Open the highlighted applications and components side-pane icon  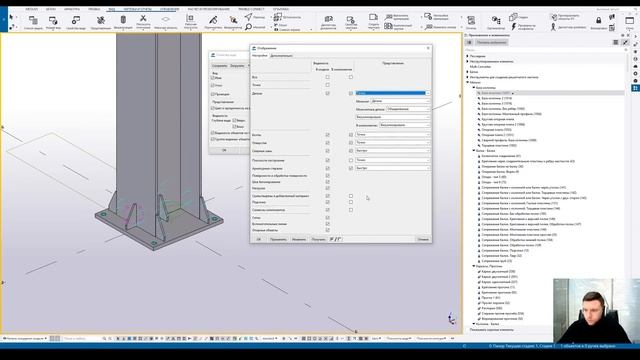tap(636, 88)
